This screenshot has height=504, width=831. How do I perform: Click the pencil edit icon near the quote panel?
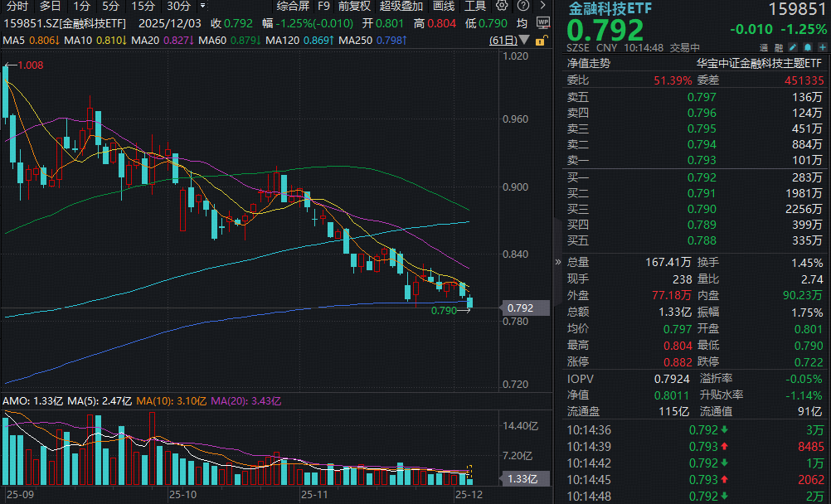point(793,47)
